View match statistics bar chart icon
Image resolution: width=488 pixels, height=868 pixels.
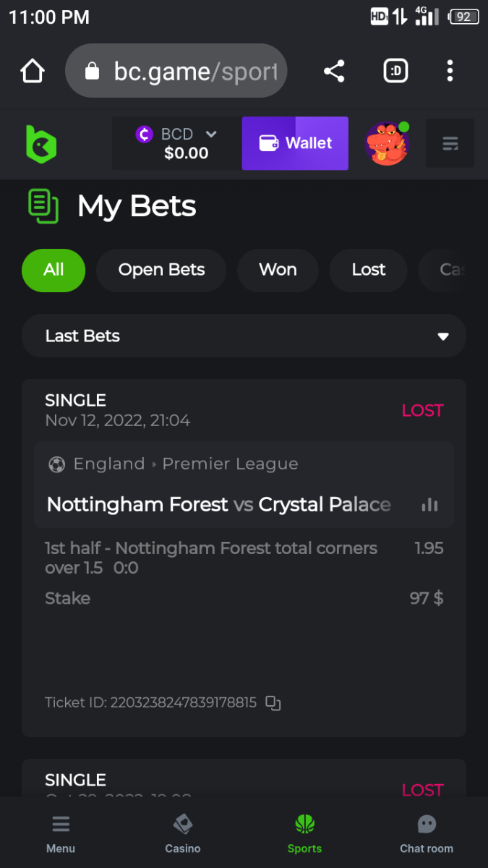[x=429, y=505]
